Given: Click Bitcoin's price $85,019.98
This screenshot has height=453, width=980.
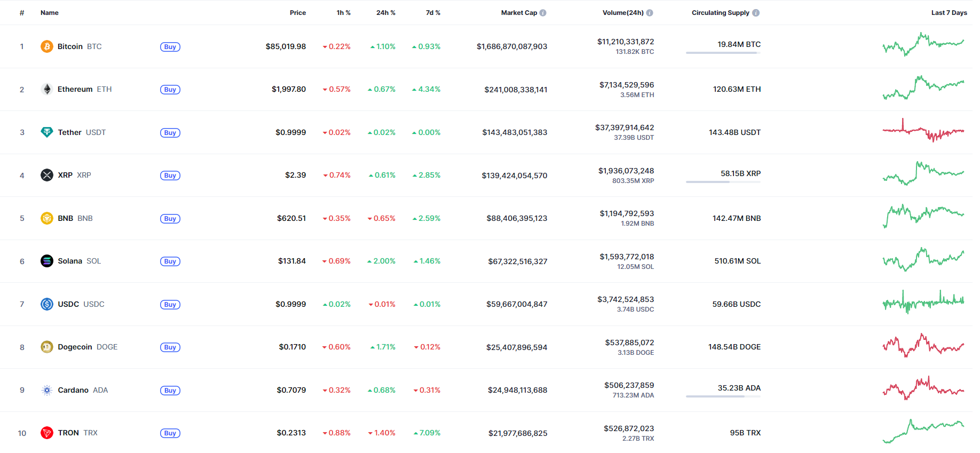Looking at the screenshot, I should pos(286,46).
